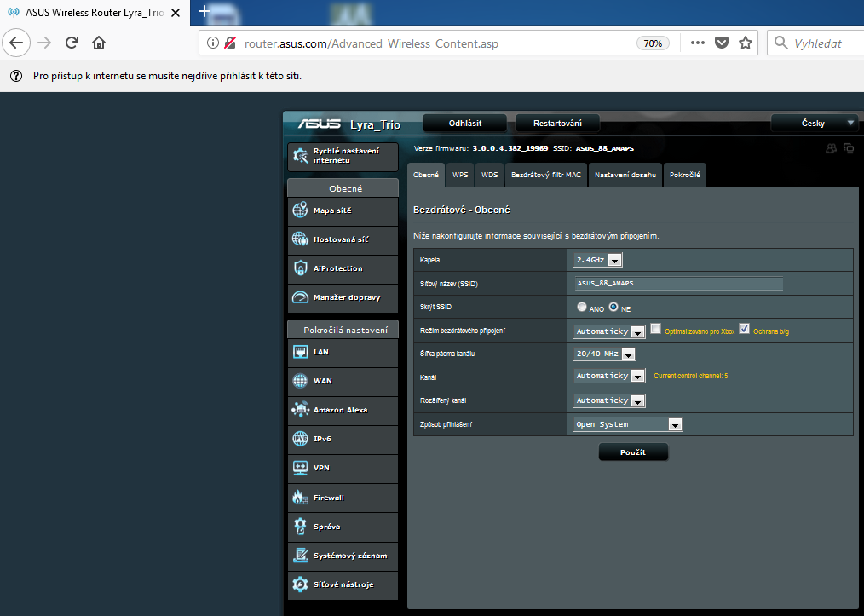Apply settings with Použít button
Screen dimensions: 864x616
[633, 452]
